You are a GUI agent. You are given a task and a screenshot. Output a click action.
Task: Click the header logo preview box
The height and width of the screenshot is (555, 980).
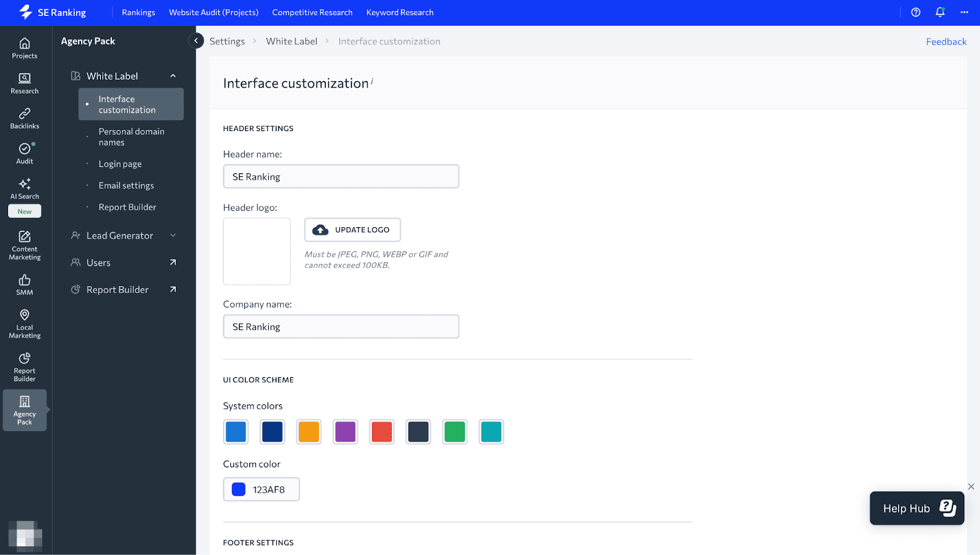coord(257,251)
